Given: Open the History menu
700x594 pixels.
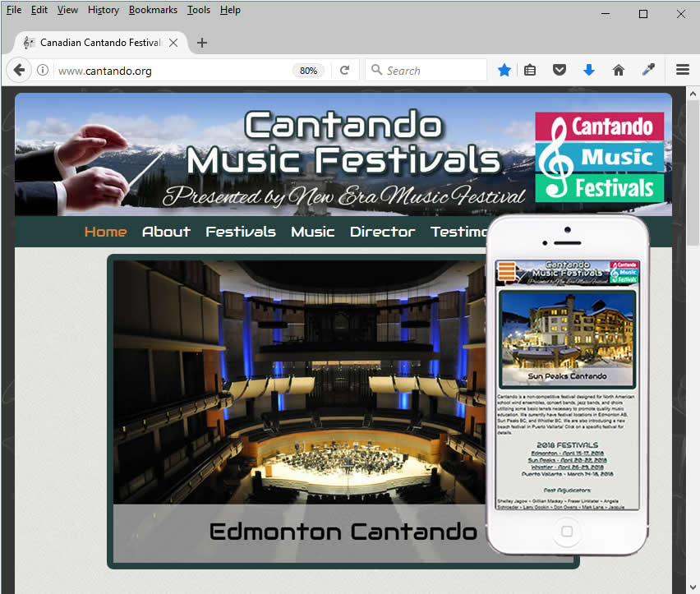Looking at the screenshot, I should click(104, 10).
